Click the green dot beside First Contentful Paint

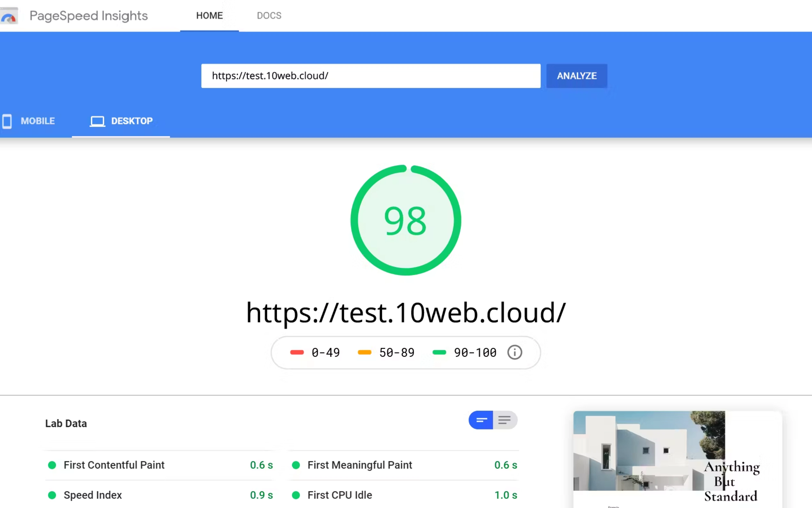(x=52, y=465)
